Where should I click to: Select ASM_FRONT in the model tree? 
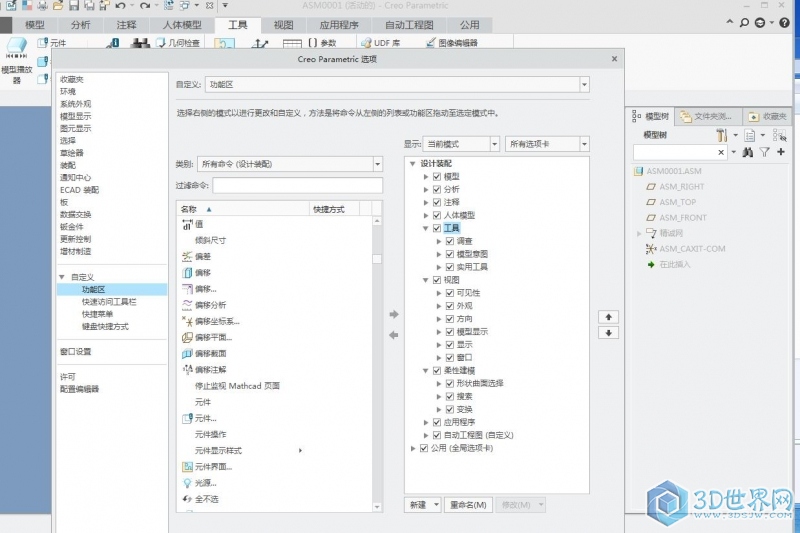click(683, 218)
